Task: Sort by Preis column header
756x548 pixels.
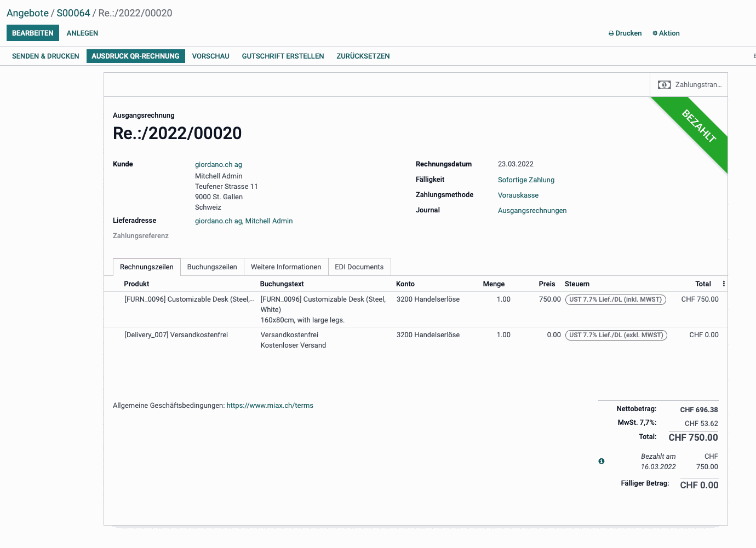Action: click(x=547, y=284)
